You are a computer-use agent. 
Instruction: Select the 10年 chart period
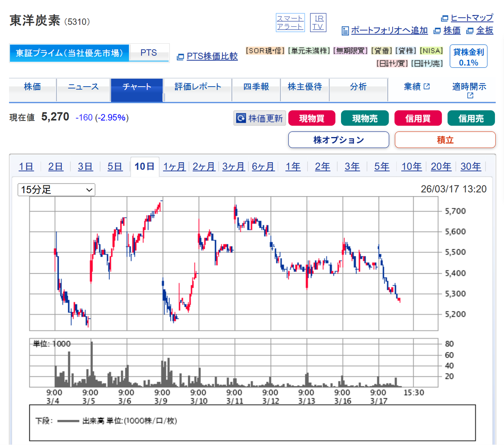click(x=411, y=166)
